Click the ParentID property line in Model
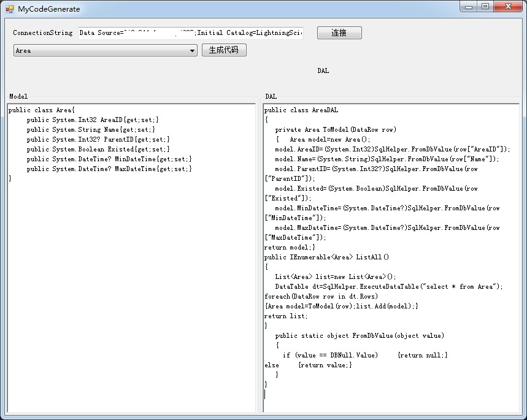This screenshot has height=420, width=527. click(98, 139)
